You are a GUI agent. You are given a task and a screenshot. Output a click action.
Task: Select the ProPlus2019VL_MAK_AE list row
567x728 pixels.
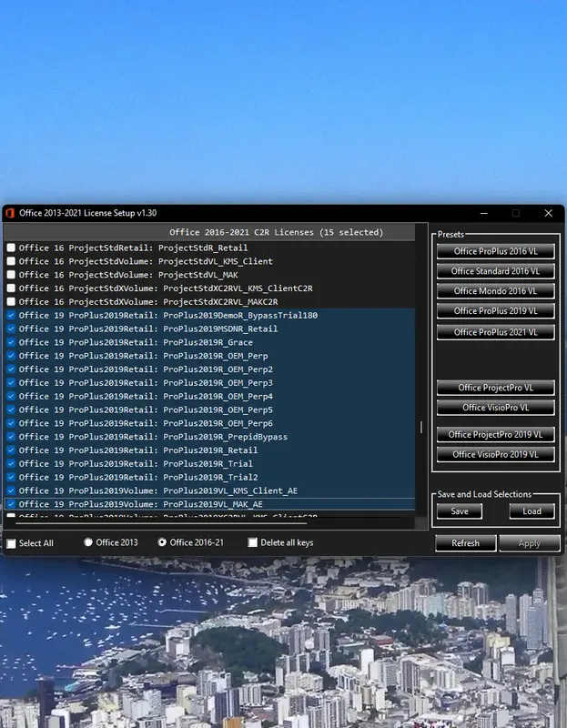pos(209,504)
